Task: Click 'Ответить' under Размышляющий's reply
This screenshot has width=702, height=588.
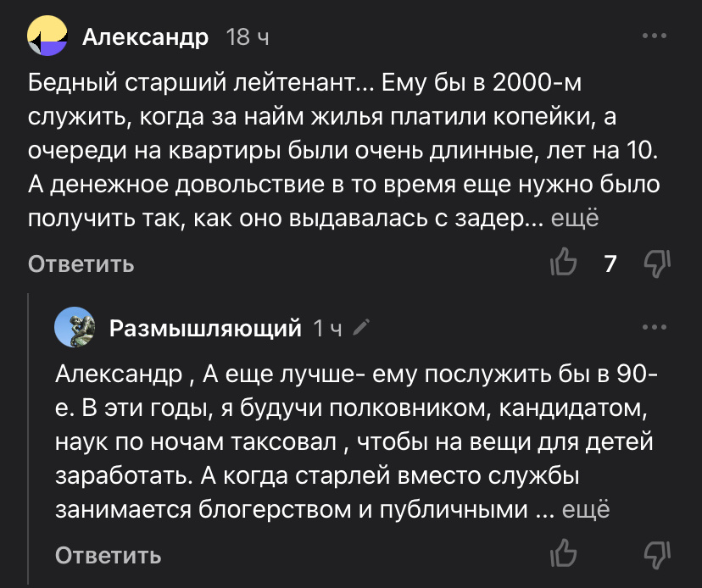Action: (107, 554)
